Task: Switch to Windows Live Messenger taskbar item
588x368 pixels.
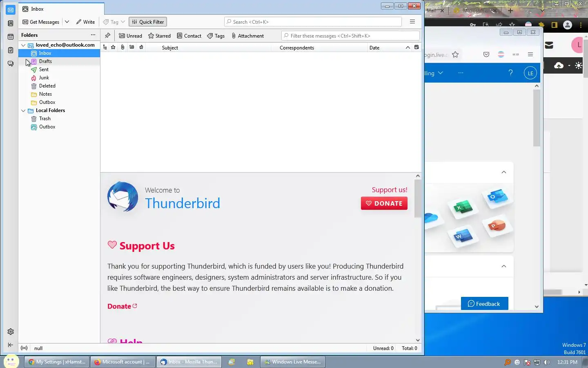Action: (x=292, y=362)
